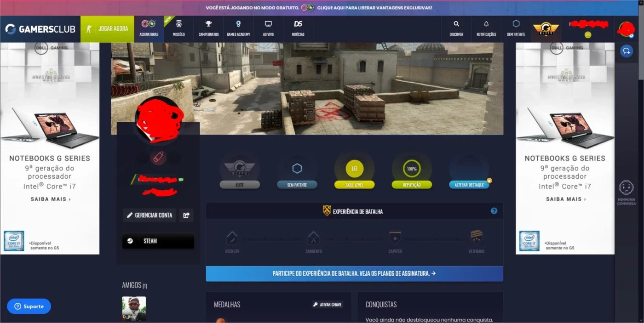This screenshot has height=323, width=644.
Task: Open the Notícias D5 icon
Action: (x=298, y=23)
